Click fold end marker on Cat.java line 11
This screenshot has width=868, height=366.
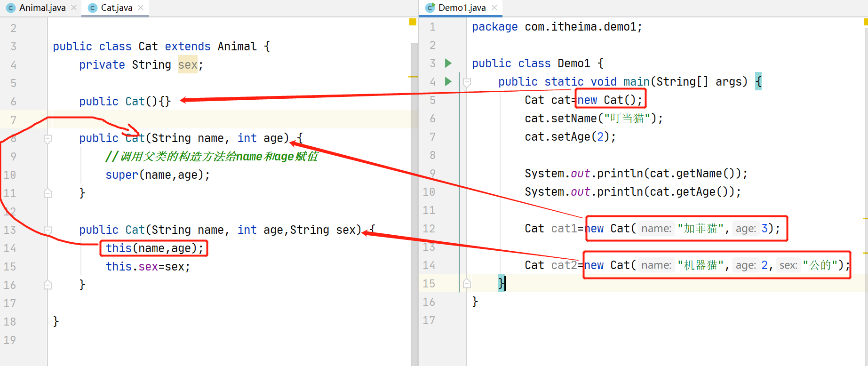coord(48,193)
